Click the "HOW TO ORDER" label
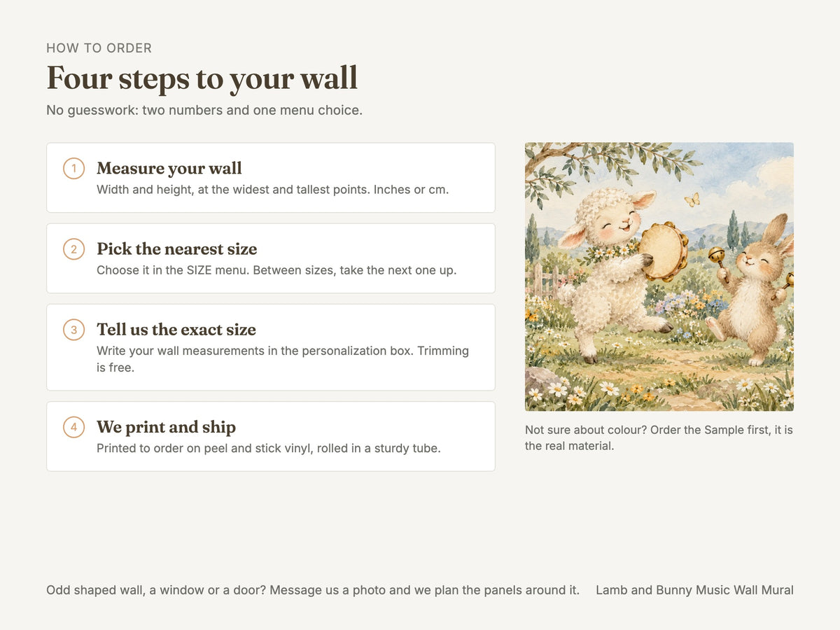 [99, 48]
